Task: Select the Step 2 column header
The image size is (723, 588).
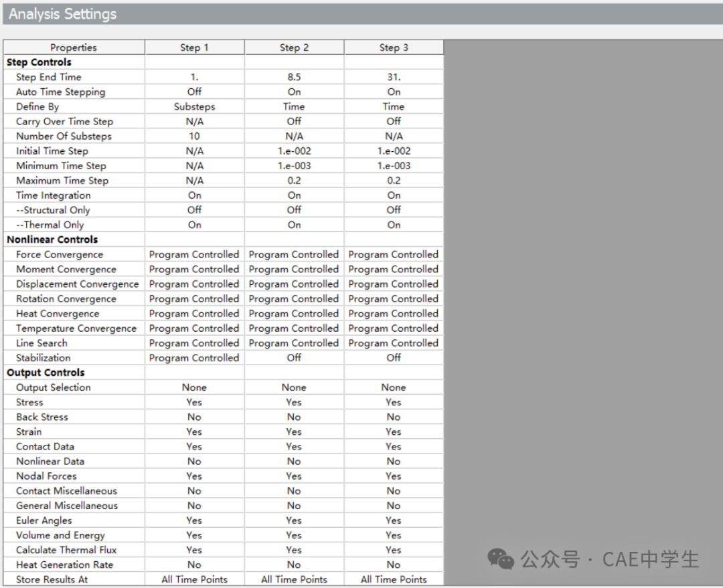Action: click(x=294, y=47)
